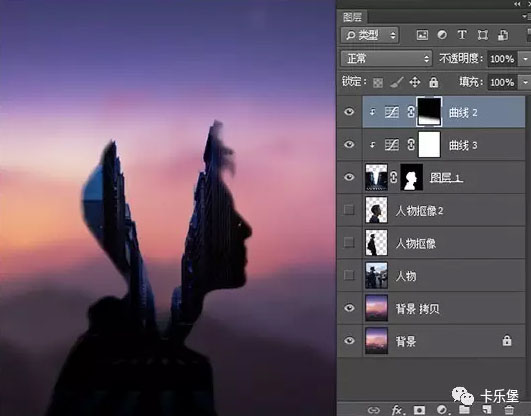Filter layers by pixel image icon

pyautogui.click(x=422, y=35)
